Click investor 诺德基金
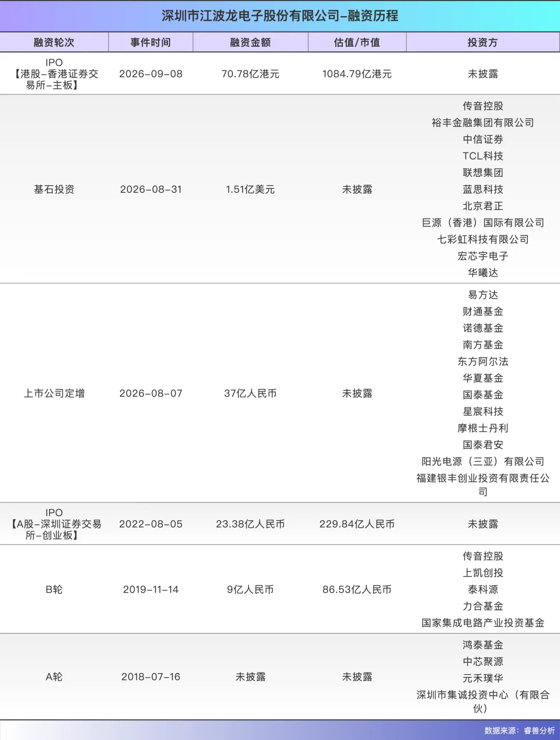The height and width of the screenshot is (740, 560). [483, 328]
